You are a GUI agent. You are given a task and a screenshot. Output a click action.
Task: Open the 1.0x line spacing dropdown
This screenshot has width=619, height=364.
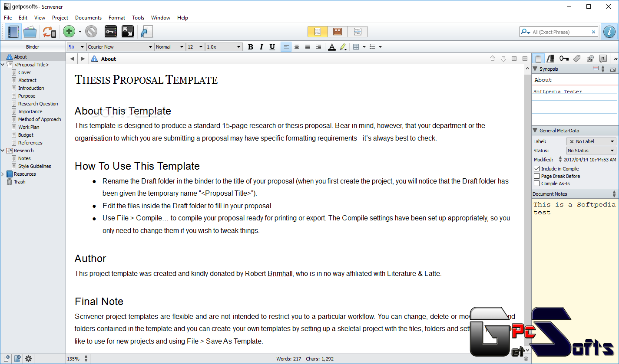point(224,47)
